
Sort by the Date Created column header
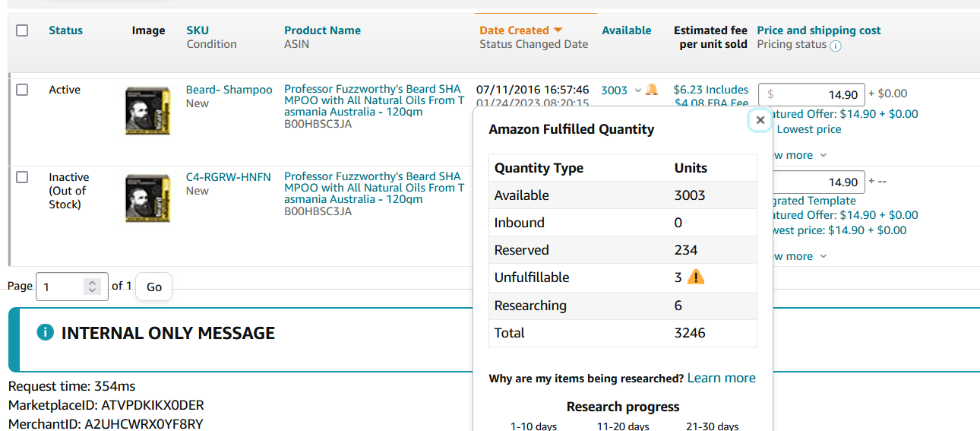tap(514, 30)
